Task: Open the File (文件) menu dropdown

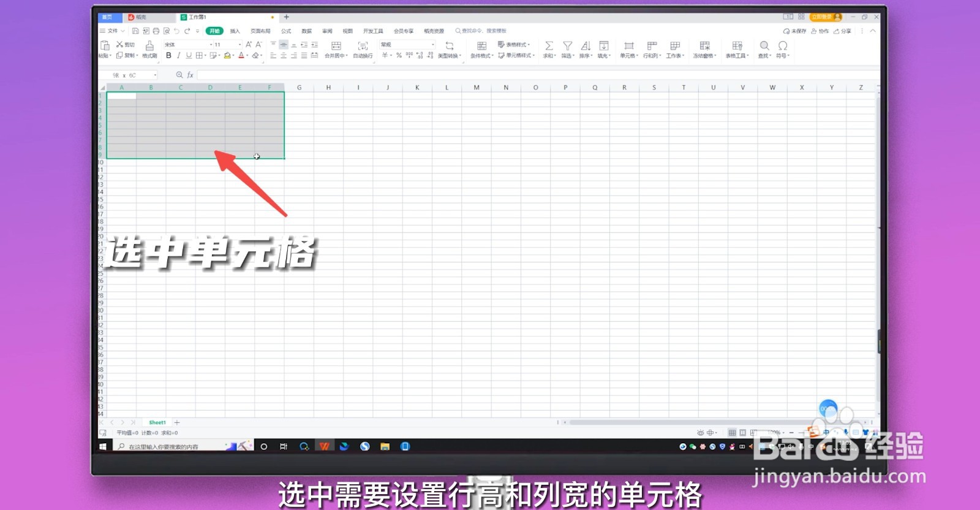Action: (x=113, y=31)
